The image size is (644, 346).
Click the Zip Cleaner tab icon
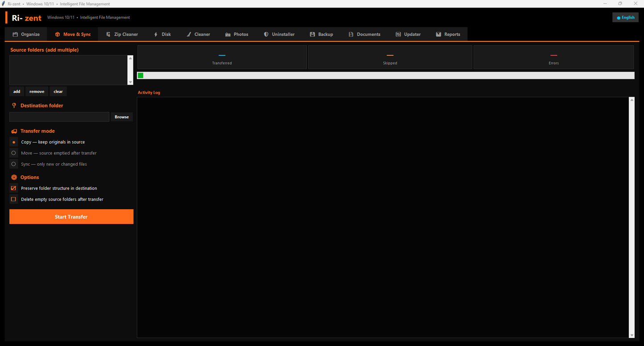click(108, 34)
